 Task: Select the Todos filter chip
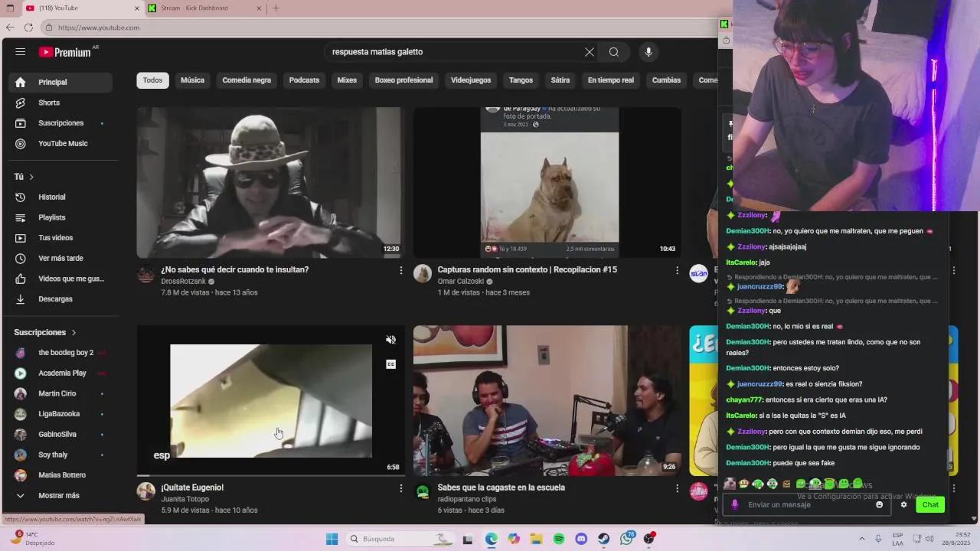[x=152, y=80]
